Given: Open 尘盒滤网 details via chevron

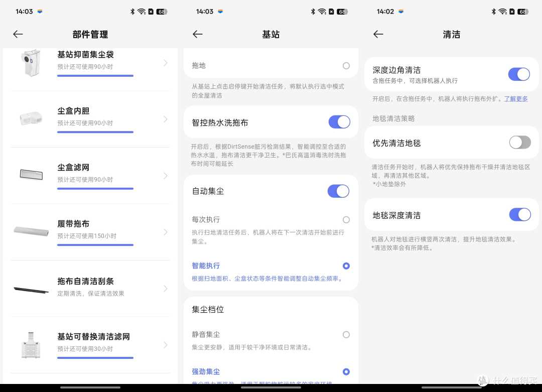Looking at the screenshot, I should coord(166,176).
